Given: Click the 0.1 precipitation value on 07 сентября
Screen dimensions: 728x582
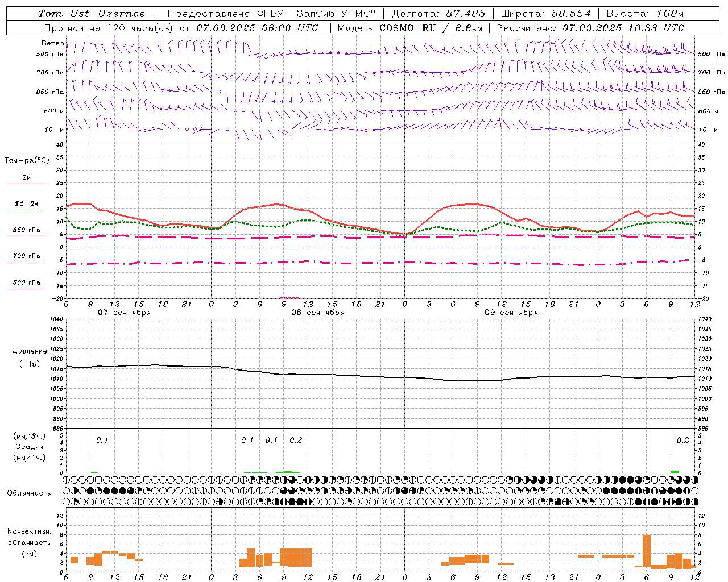Looking at the screenshot, I should coord(102,440).
